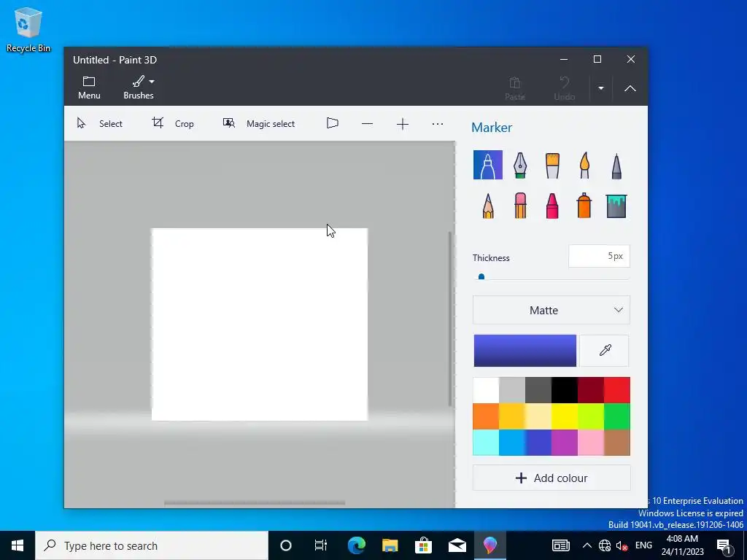Open Microsoft Edge from the taskbar
The width and height of the screenshot is (747, 560).
(x=356, y=545)
